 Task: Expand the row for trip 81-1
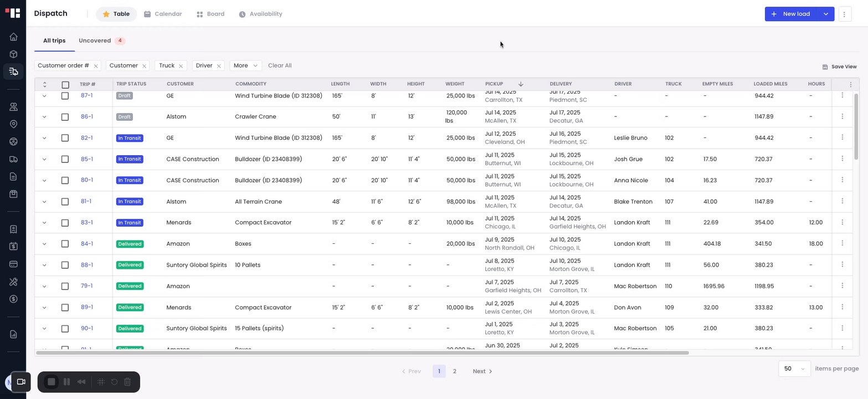click(x=44, y=202)
